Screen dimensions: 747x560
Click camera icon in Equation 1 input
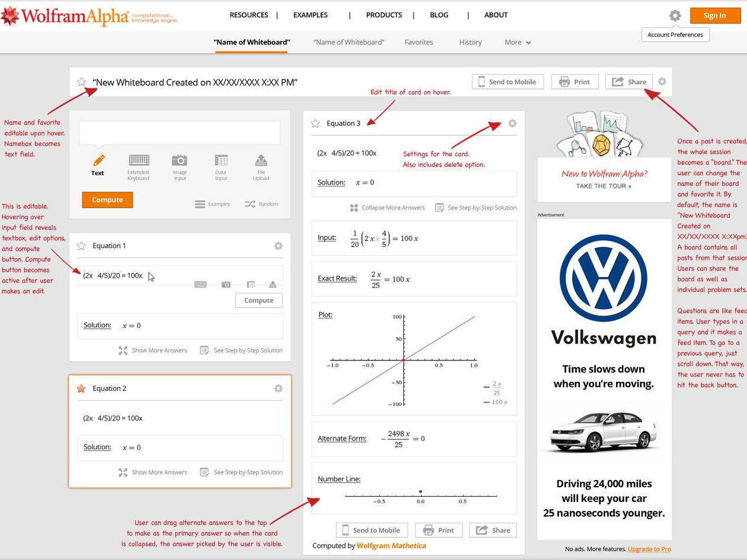pos(226,284)
